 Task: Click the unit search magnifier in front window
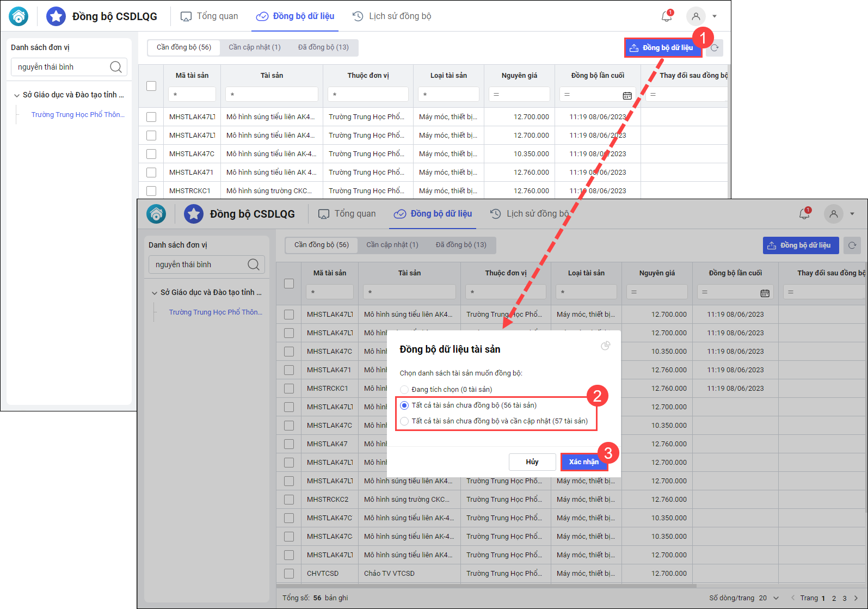pyautogui.click(x=254, y=264)
